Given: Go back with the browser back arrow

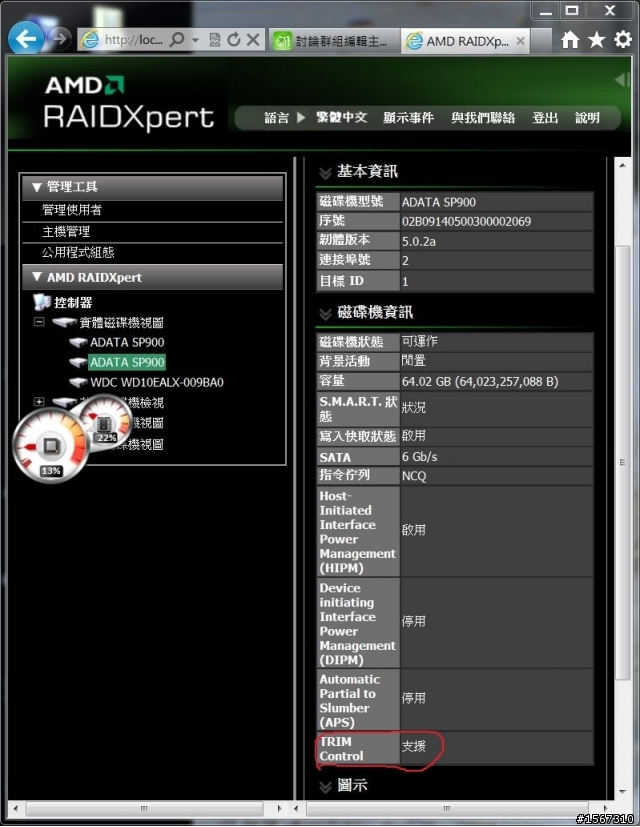Looking at the screenshot, I should tap(25, 38).
